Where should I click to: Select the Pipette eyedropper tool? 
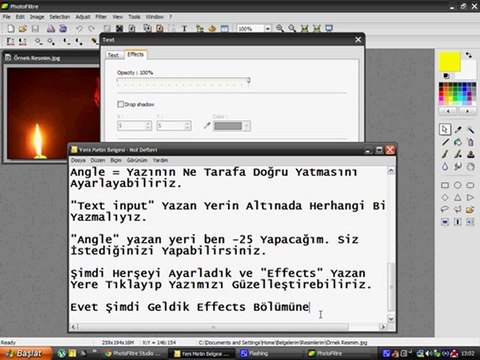coord(458,130)
